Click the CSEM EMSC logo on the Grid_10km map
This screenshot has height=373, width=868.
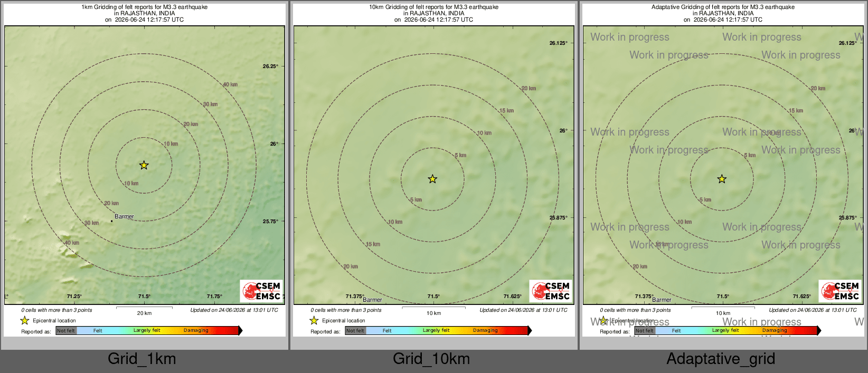[x=551, y=291]
